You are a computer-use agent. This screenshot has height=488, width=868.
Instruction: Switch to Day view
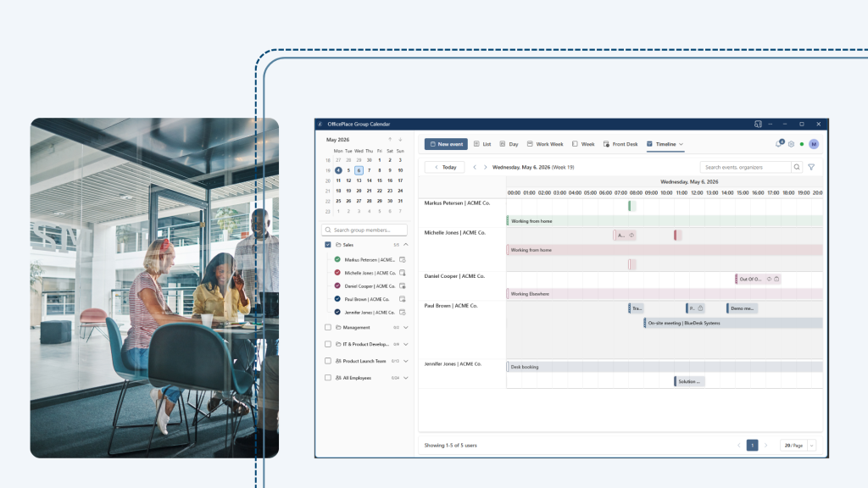click(509, 144)
